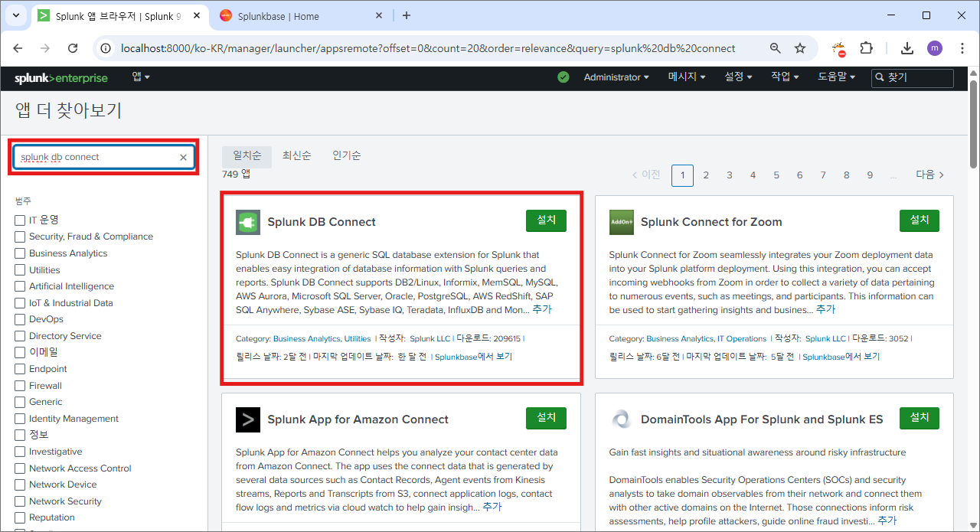The image size is (980, 532).
Task: Open the 메시지 dropdown
Action: click(686, 77)
